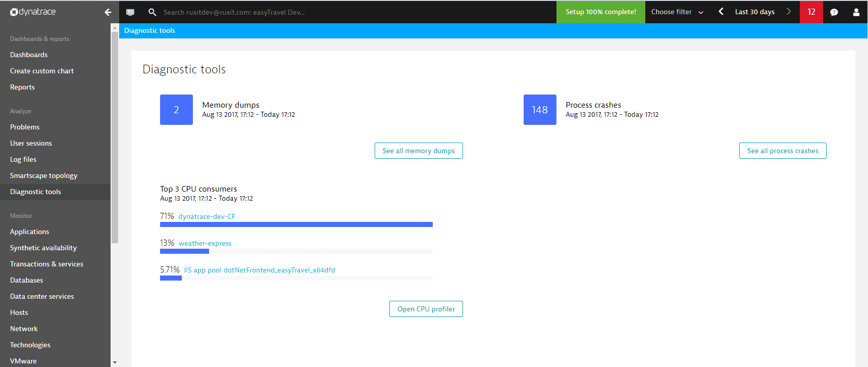The width and height of the screenshot is (868, 367).
Task: Click See all memory dumps button
Action: (x=419, y=151)
